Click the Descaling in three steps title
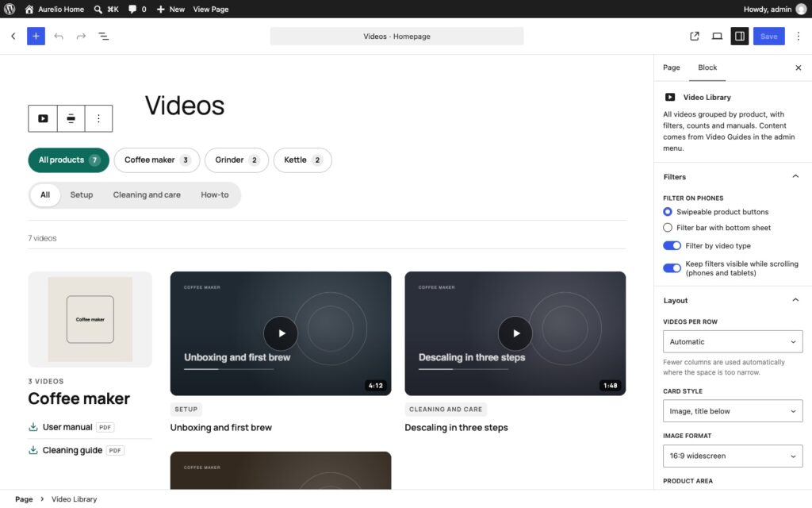The width and height of the screenshot is (812, 508). coord(456,428)
